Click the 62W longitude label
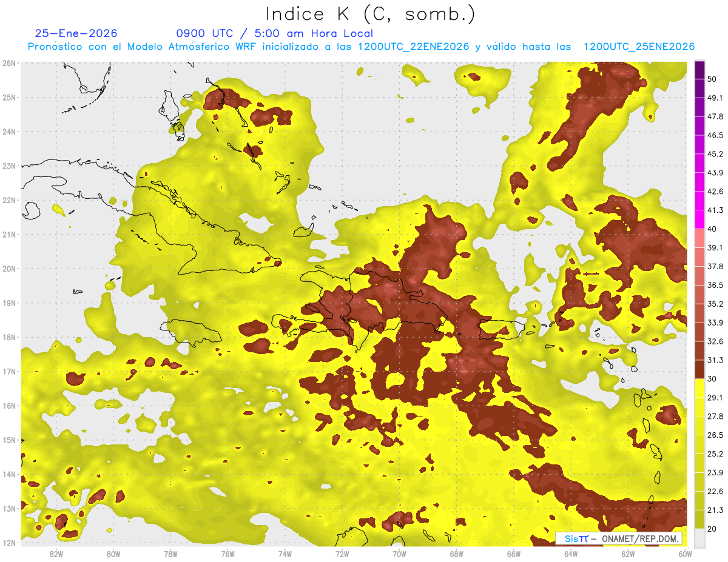The width and height of the screenshot is (728, 562). [x=628, y=554]
